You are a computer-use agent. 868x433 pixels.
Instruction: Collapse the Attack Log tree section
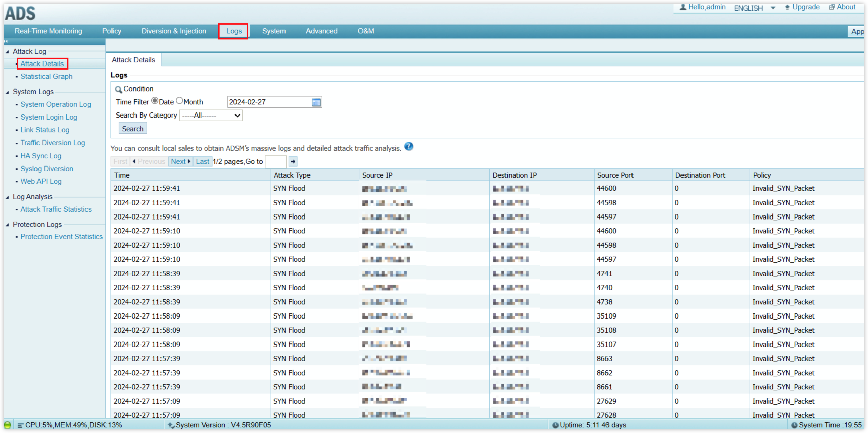point(7,52)
